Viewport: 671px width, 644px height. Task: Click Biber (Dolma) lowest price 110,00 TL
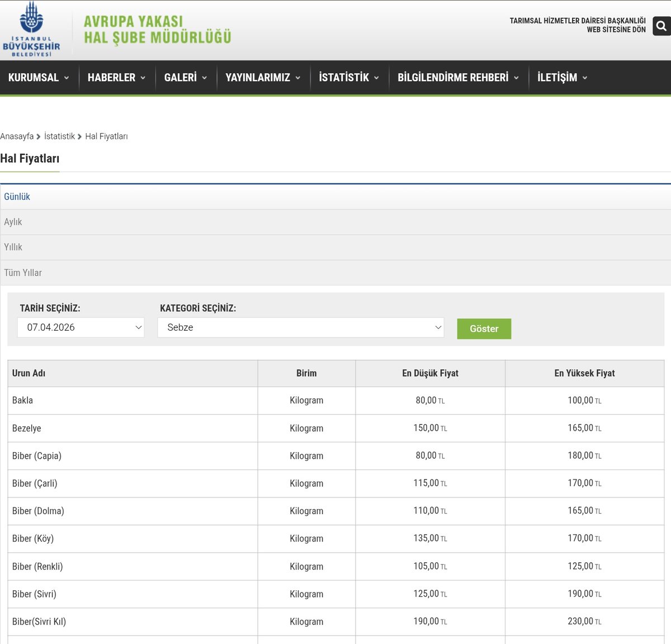[x=430, y=511]
